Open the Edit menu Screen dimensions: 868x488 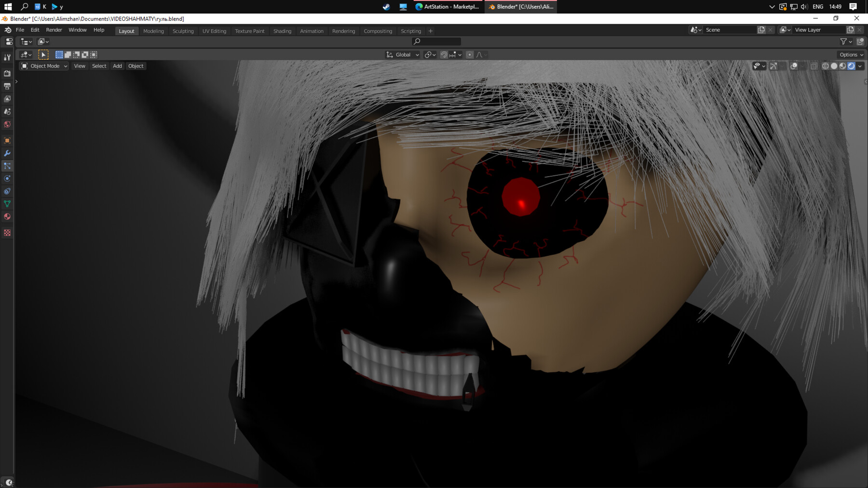[35, 30]
